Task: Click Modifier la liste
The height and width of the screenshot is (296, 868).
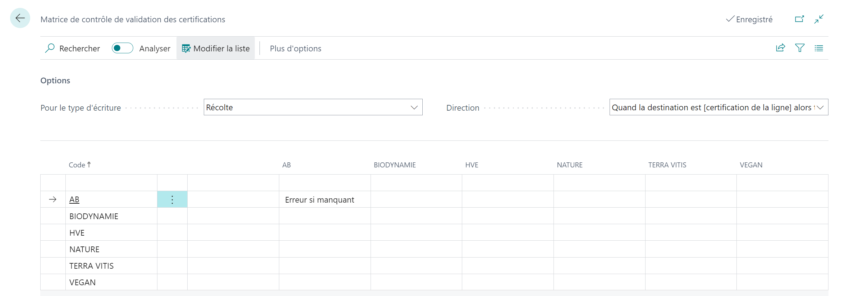Action: [x=216, y=48]
